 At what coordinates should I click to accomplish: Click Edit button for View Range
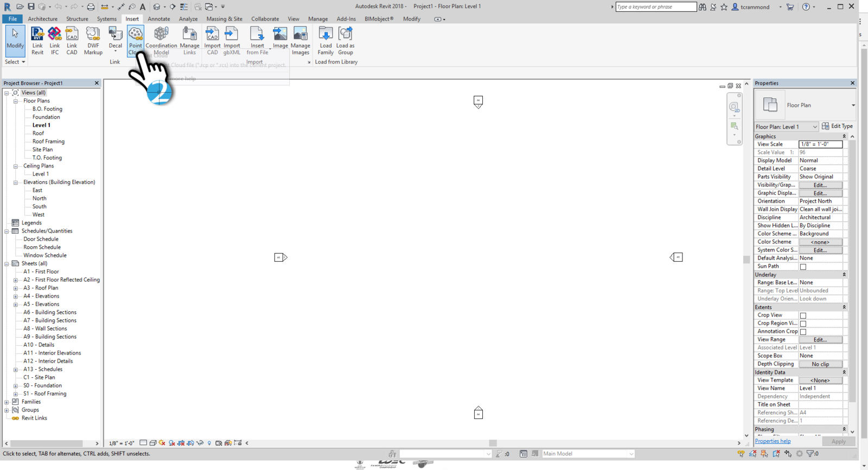point(820,340)
